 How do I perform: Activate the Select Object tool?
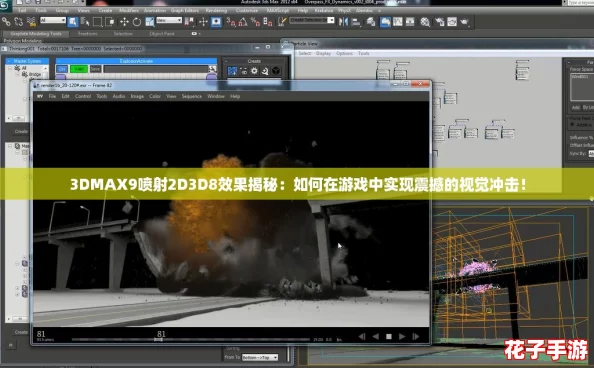(x=72, y=22)
